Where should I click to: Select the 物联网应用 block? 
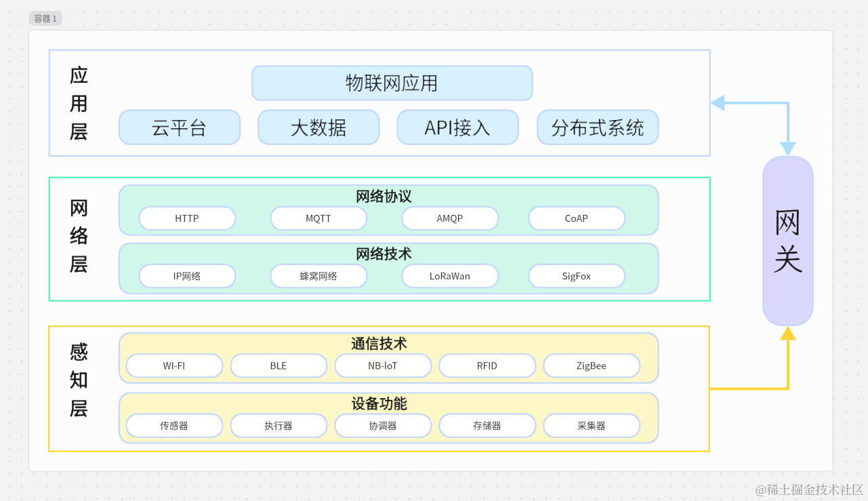point(392,83)
